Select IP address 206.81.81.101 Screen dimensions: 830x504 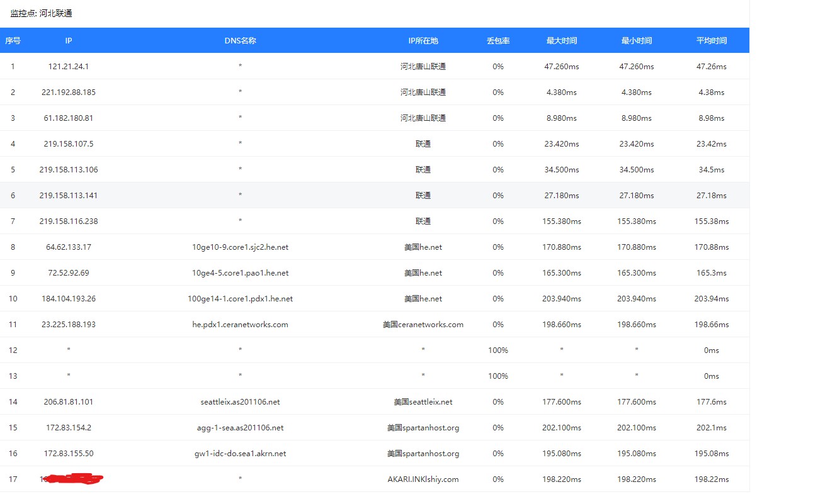click(69, 401)
